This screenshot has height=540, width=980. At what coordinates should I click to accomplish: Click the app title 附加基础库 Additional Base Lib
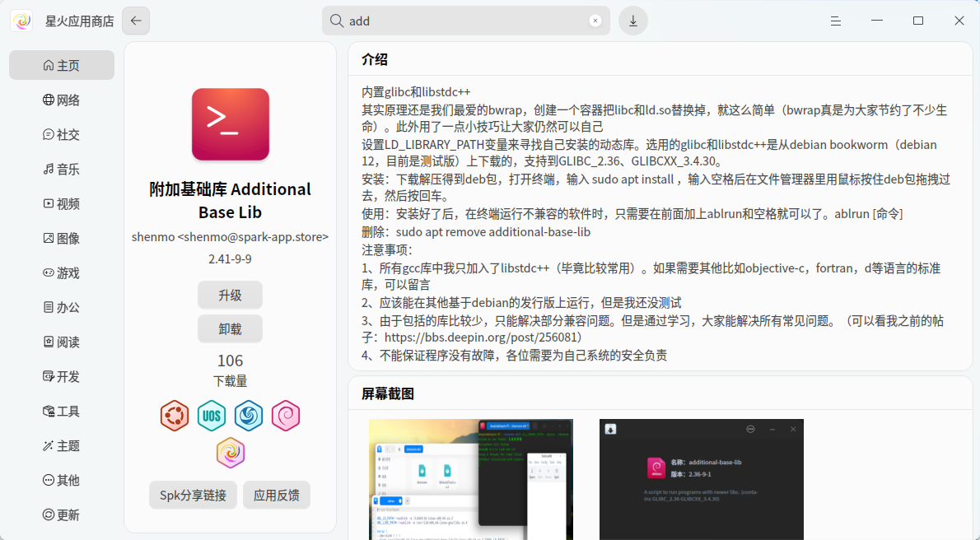point(230,201)
